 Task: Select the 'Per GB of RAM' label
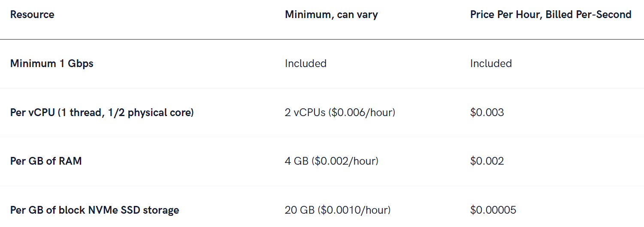click(x=46, y=161)
